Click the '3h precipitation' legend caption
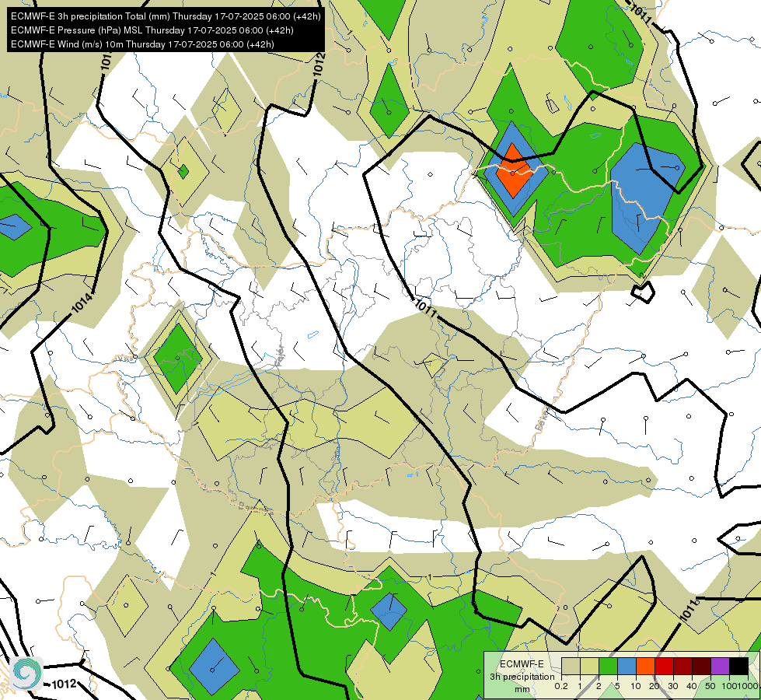761x700 pixels. 522,677
